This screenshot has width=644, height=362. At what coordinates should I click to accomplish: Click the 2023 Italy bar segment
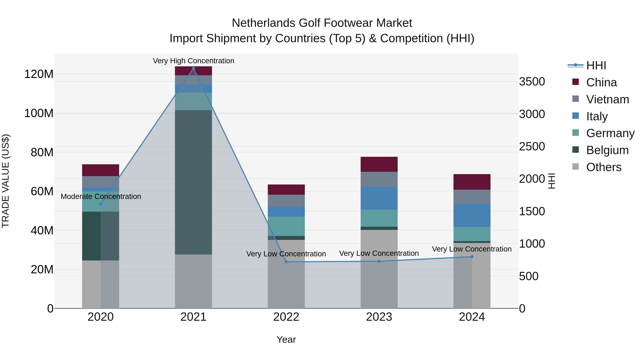[379, 198]
